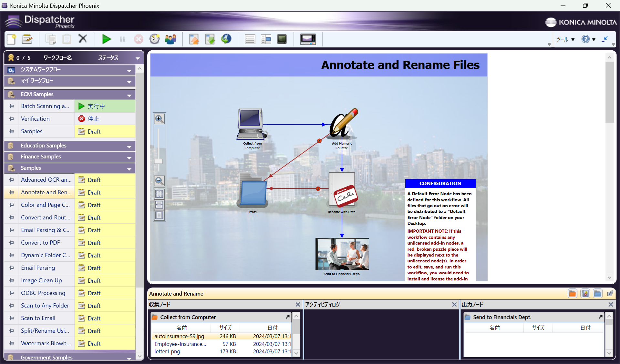Sort files by 日付 in 出力ノード

(x=585, y=328)
